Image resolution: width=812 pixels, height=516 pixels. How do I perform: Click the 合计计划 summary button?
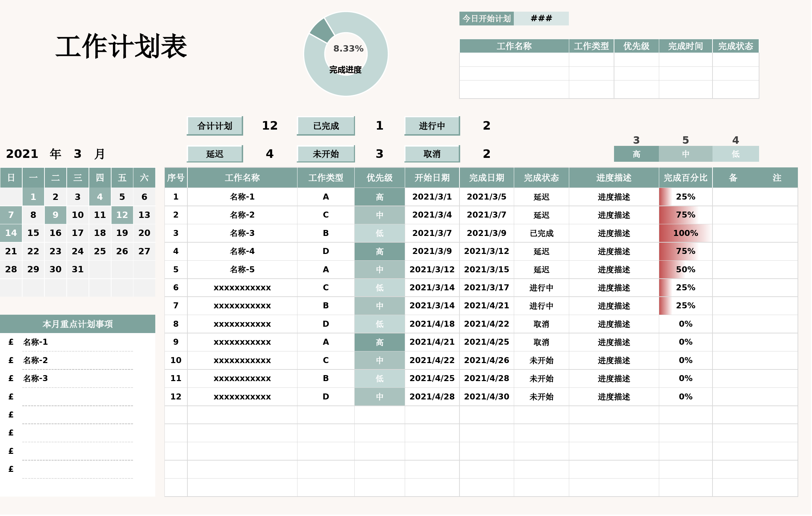tap(215, 126)
